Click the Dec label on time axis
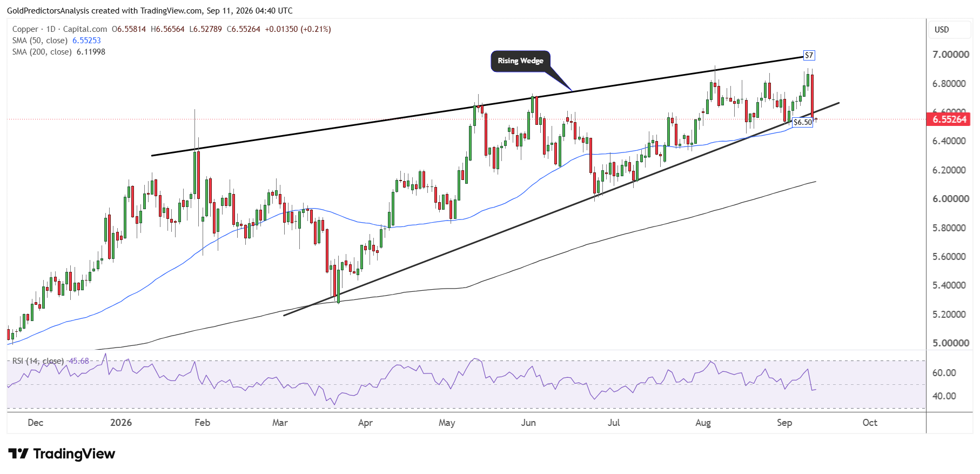The width and height of the screenshot is (980, 474). click(x=36, y=423)
